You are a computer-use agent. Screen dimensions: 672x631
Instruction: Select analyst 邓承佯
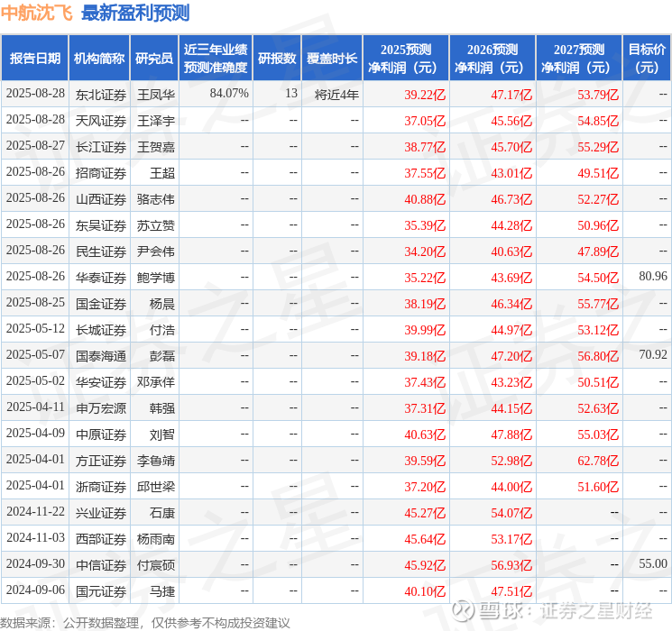click(x=155, y=382)
